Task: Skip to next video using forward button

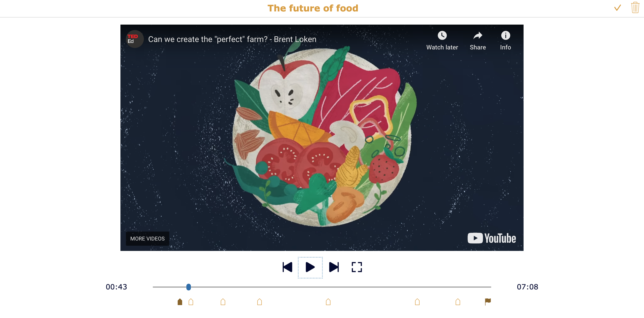Action: click(x=334, y=267)
